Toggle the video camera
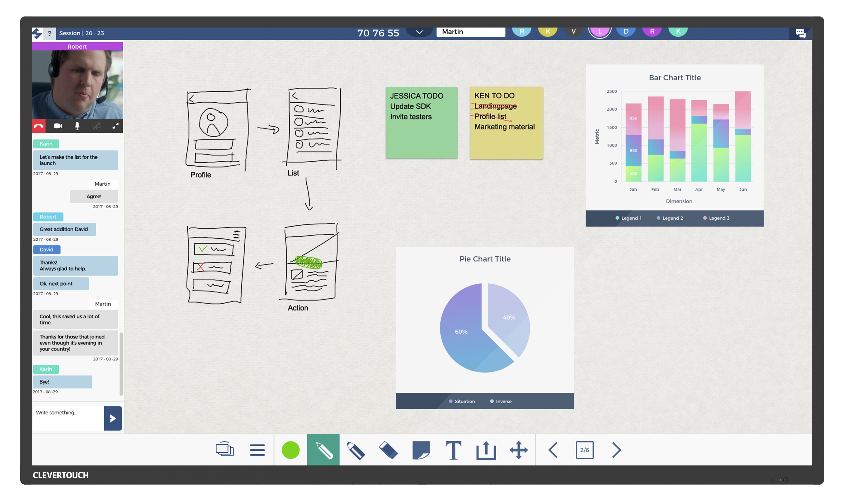 click(58, 126)
